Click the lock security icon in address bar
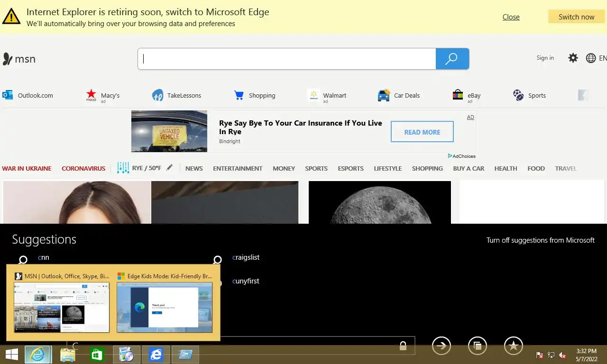The height and width of the screenshot is (364, 607). [403, 346]
